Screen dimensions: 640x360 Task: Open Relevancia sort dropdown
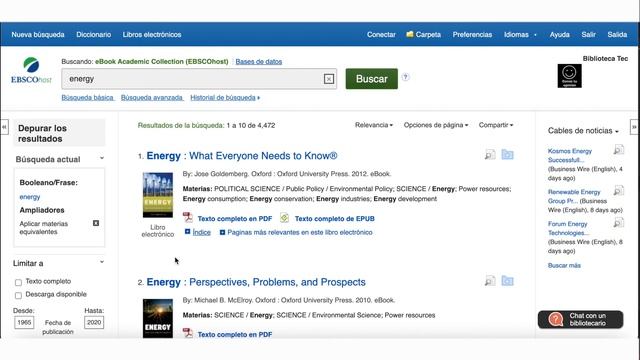[373, 125]
